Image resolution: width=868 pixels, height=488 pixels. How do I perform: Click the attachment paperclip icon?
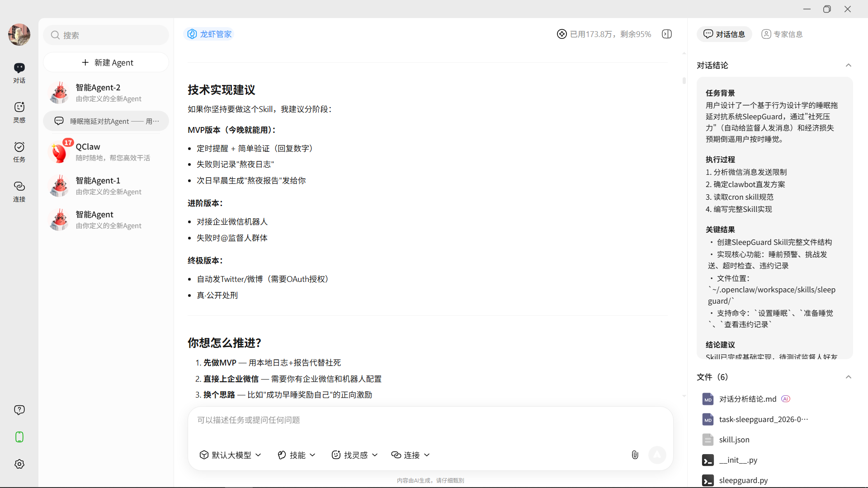(635, 455)
